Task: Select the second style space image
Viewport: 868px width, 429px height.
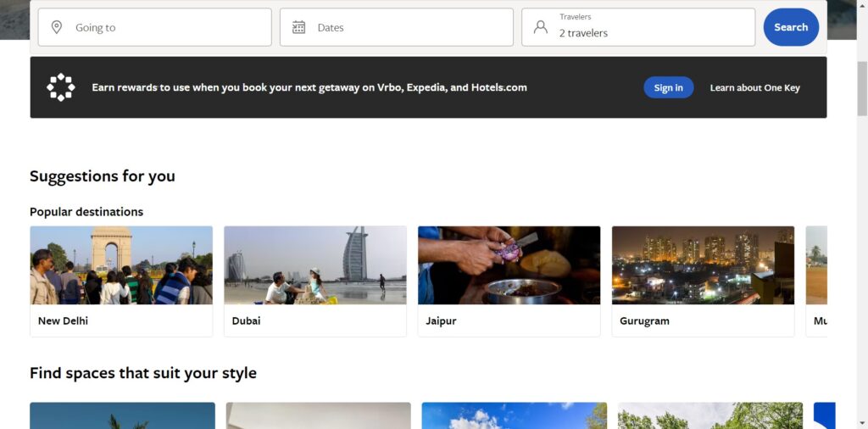Action: point(318,415)
